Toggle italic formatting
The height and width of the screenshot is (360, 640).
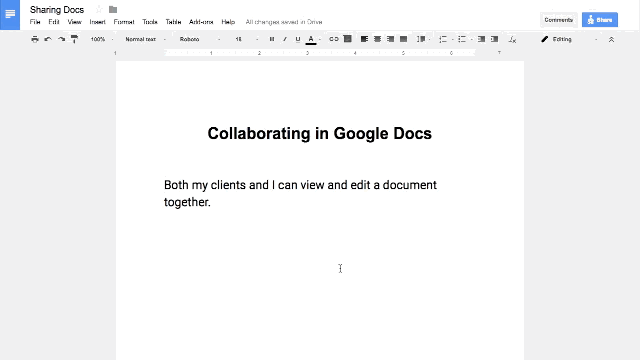pyautogui.click(x=284, y=39)
